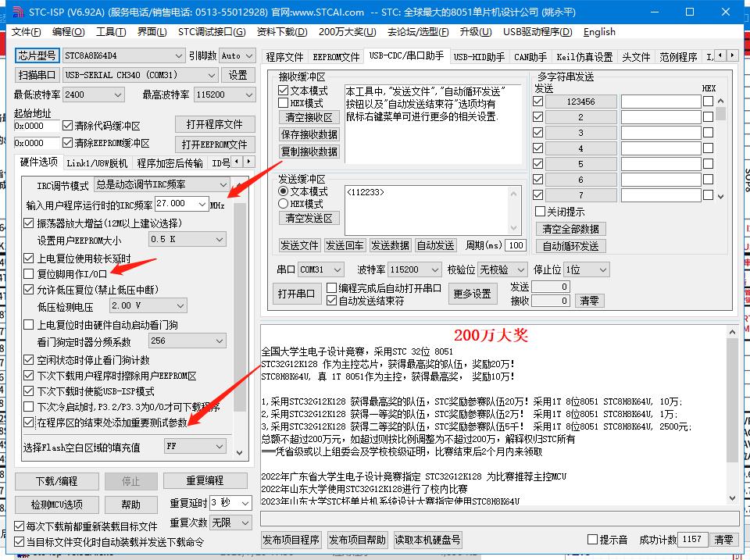
Task: Open USB驱动程序(D) menu
Action: [537, 32]
